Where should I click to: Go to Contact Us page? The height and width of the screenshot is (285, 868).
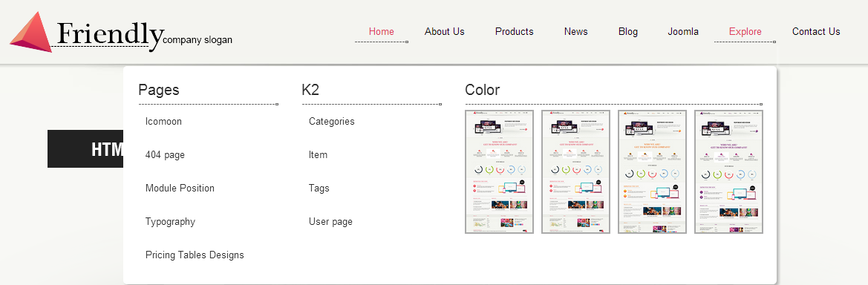816,32
